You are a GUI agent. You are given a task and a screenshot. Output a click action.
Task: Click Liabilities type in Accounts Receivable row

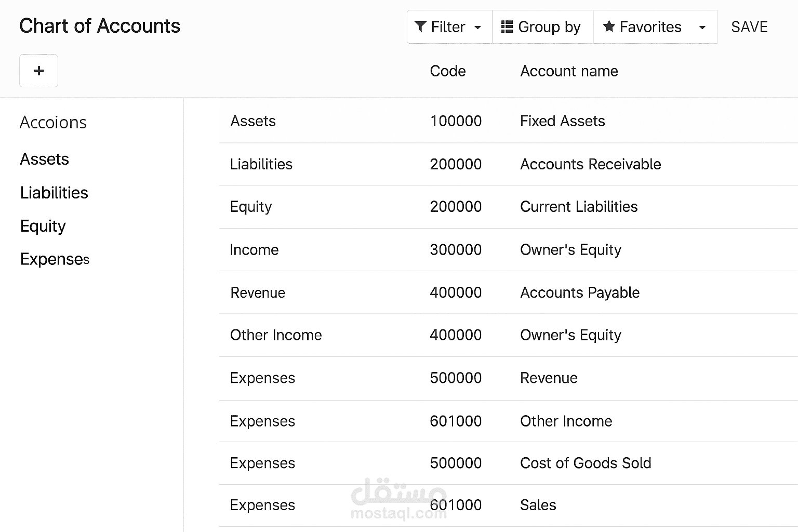261,164
